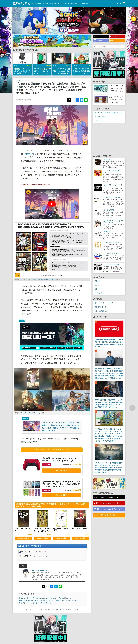The height and width of the screenshot is (644, 138).
Task: Open the アプリセール情報 pickup link
Action: (100, 117)
